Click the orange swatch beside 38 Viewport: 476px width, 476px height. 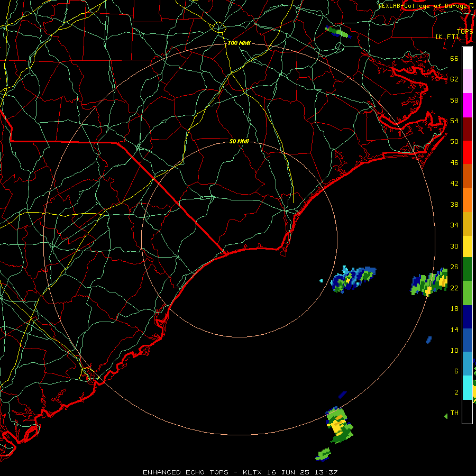click(x=467, y=200)
